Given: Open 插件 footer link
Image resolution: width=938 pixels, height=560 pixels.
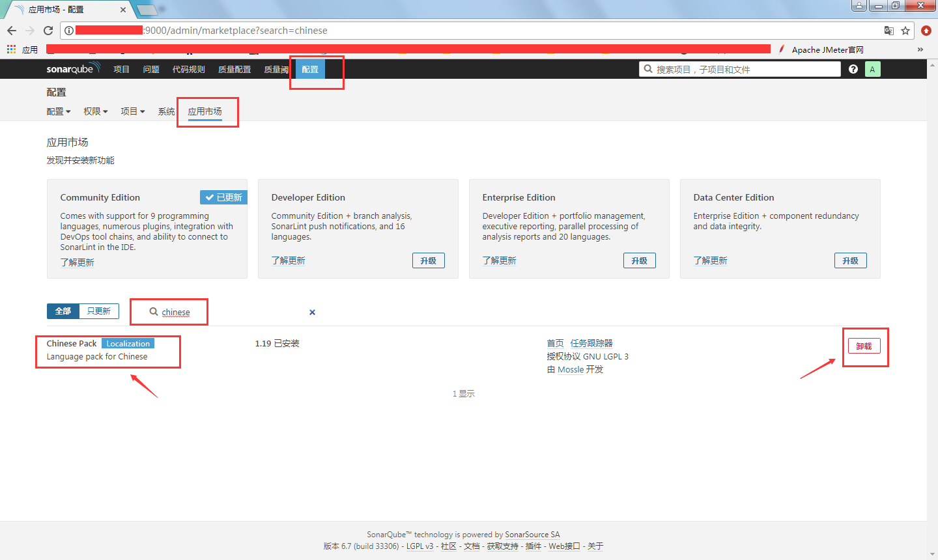Looking at the screenshot, I should tap(533, 546).
